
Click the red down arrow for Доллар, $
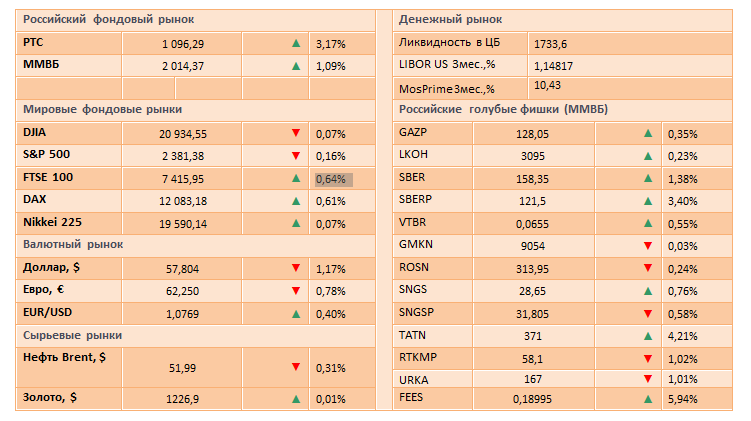coord(295,267)
